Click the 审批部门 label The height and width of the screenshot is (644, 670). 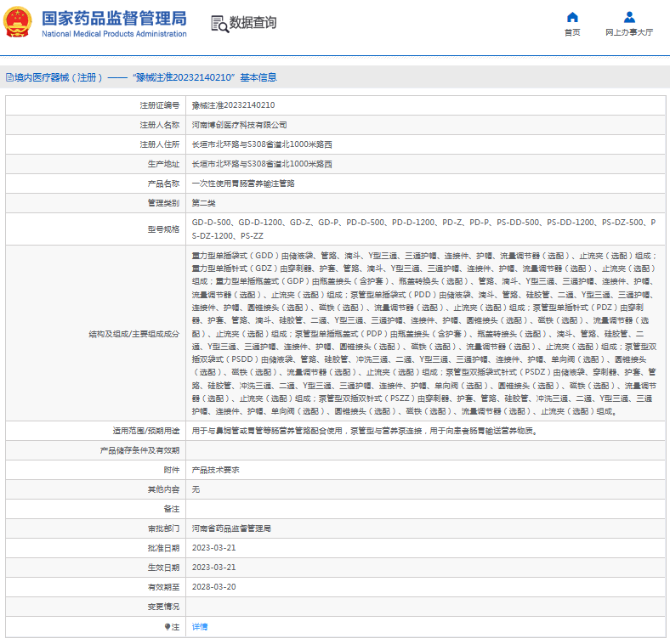coord(163,528)
